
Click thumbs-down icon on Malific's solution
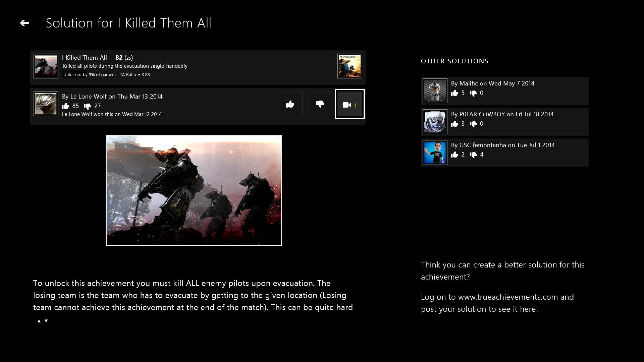click(473, 93)
